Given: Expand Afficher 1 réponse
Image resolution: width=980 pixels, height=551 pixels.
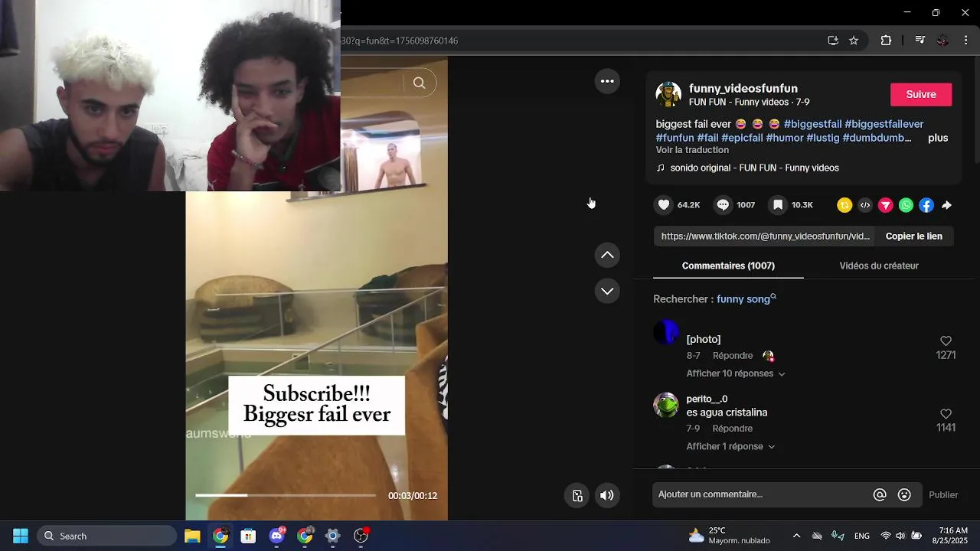Looking at the screenshot, I should click(x=730, y=446).
